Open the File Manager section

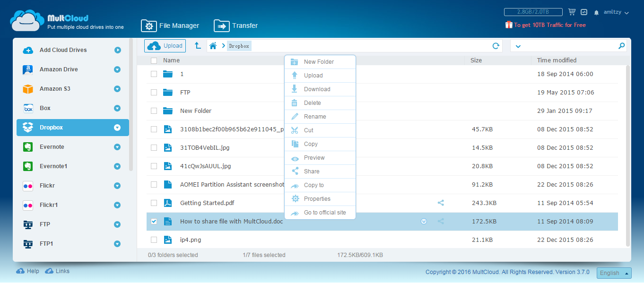170,26
